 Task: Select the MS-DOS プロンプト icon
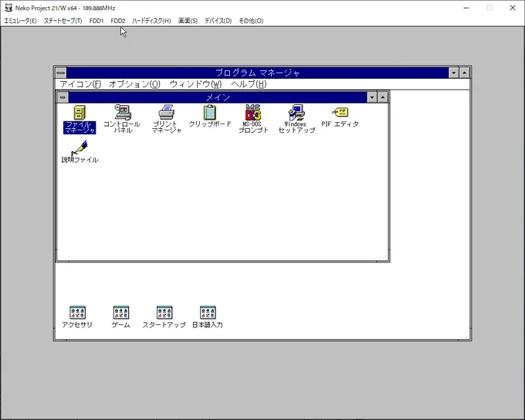[x=253, y=119]
